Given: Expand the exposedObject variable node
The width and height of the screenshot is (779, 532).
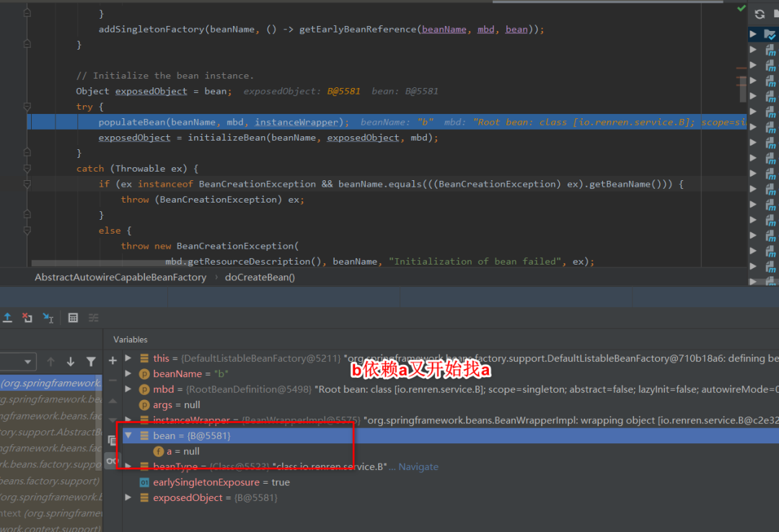Looking at the screenshot, I should [x=128, y=497].
